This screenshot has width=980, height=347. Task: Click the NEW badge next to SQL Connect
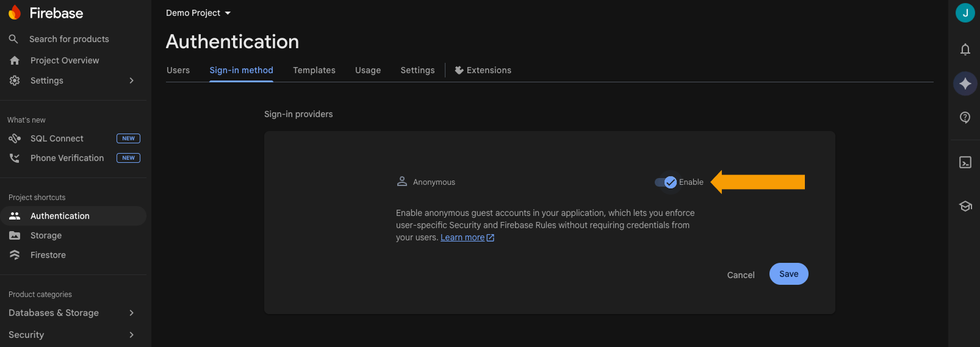(128, 138)
